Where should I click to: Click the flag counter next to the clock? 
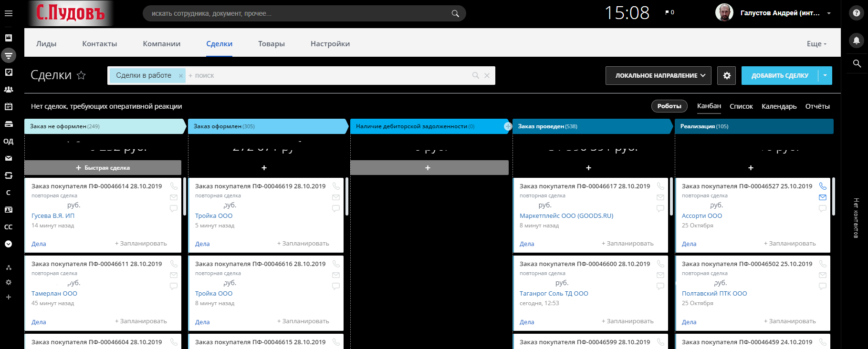pyautogui.click(x=669, y=12)
